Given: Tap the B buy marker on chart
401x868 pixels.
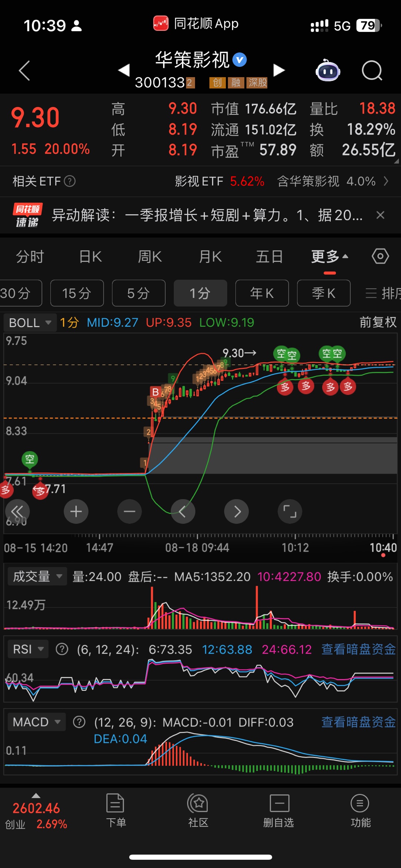Looking at the screenshot, I should (x=156, y=392).
